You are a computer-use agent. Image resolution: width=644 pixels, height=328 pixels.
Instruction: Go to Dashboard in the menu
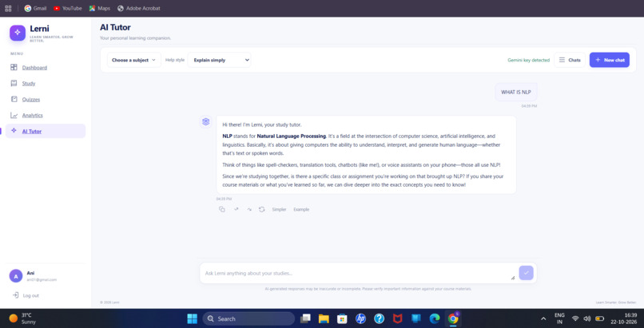[x=34, y=68]
